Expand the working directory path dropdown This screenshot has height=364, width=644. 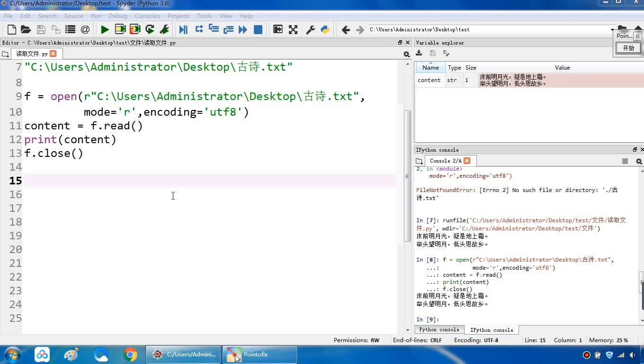click(612, 30)
